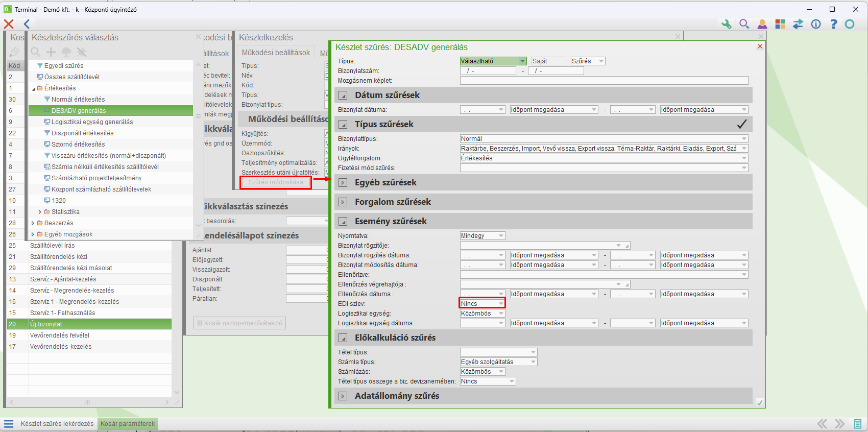The height and width of the screenshot is (432, 868).
Task: Select Logisztikai egység generálás tree item
Action: click(x=92, y=122)
